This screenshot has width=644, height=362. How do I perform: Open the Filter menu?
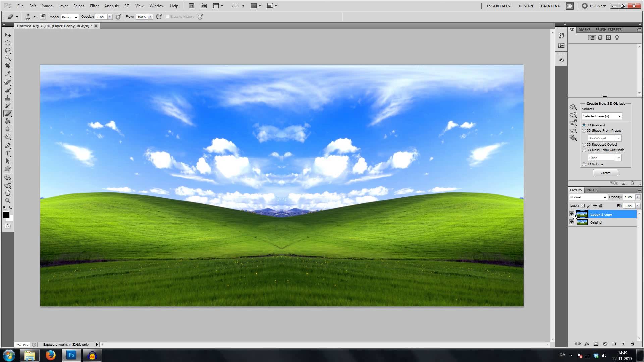[x=94, y=6]
